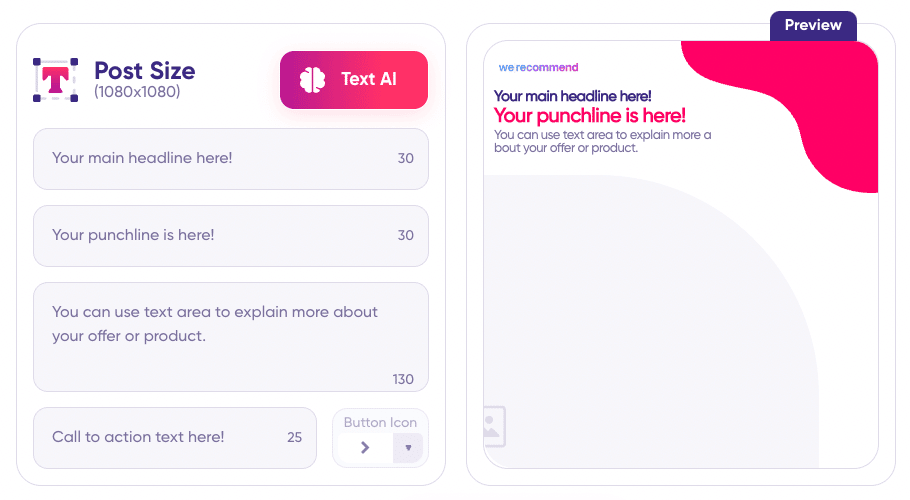The width and height of the screenshot is (910, 500).
Task: Click the image placeholder icon in preview
Action: point(494,426)
